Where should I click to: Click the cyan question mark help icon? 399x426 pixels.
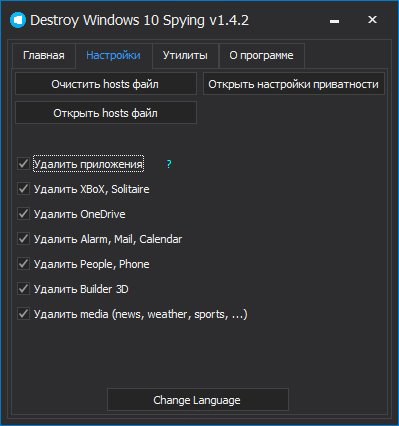[169, 164]
